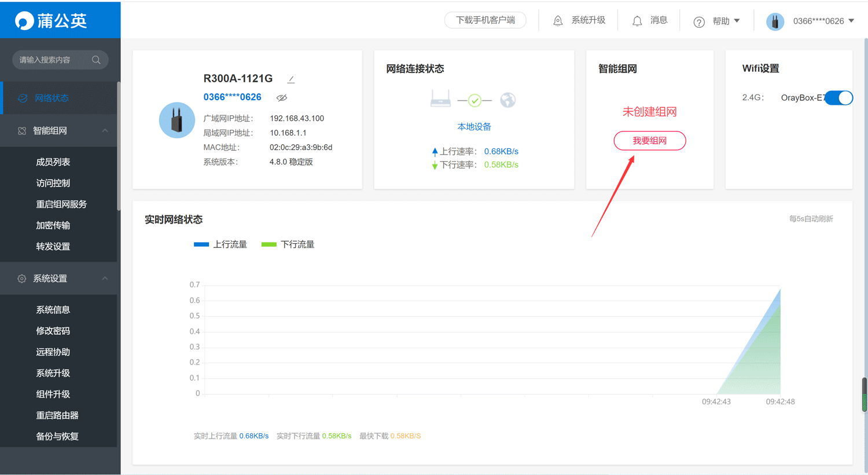
Task: Click the router device avatar image
Action: click(x=177, y=120)
